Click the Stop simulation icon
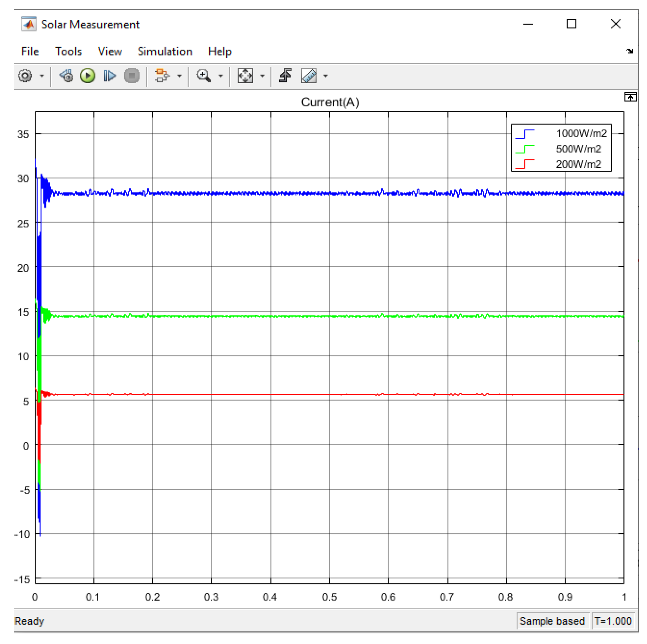The image size is (647, 644). (132, 76)
